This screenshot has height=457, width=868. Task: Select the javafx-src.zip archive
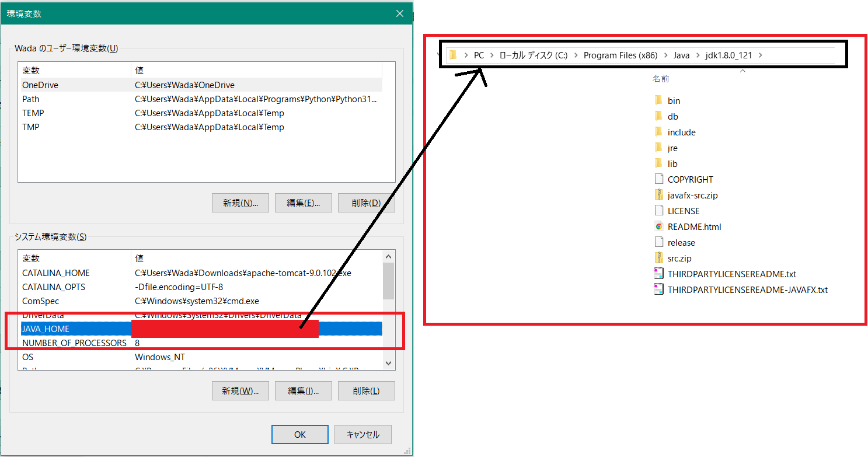click(x=692, y=195)
